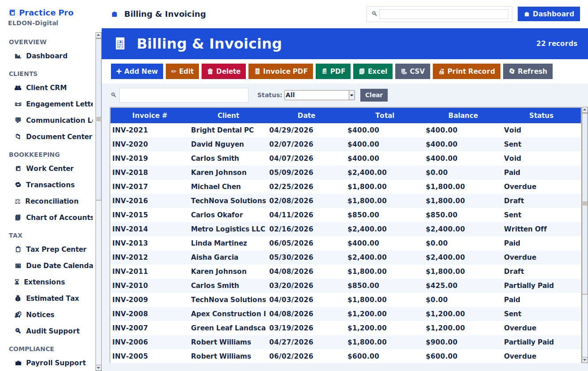Click the Tax Prep Center clipboard icon
588x371 pixels.
tap(18, 250)
